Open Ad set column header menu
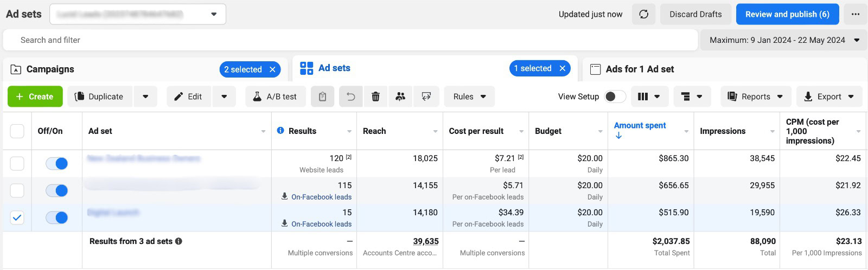 coord(263,131)
